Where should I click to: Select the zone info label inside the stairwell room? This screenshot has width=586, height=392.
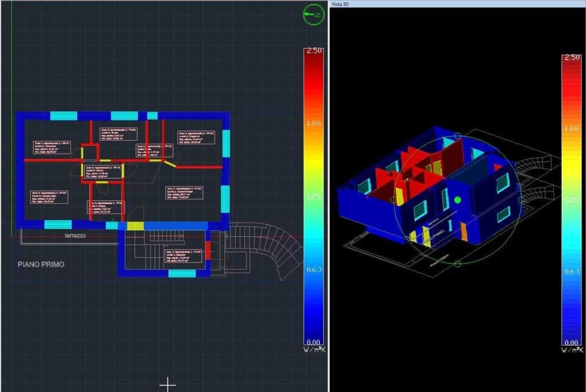[184, 256]
